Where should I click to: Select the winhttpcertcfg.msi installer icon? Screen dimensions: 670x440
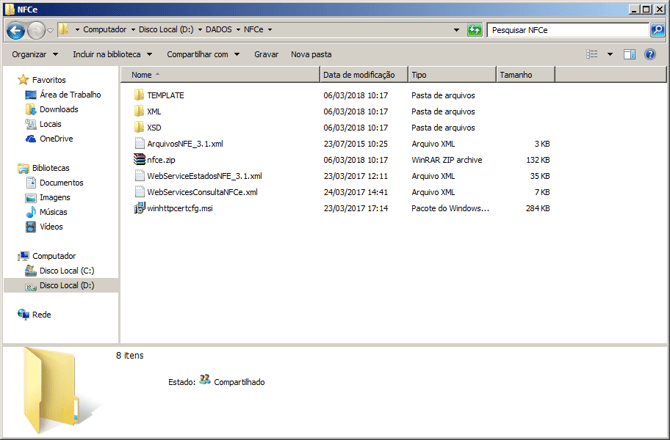[x=139, y=208]
